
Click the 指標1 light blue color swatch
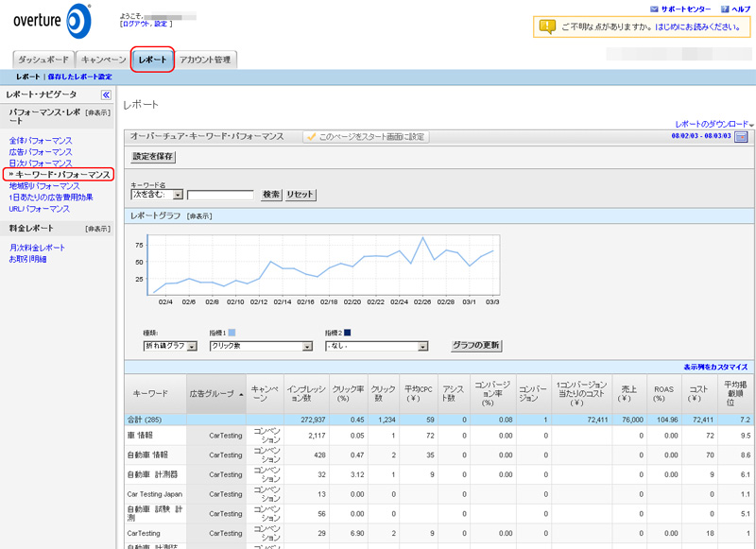pyautogui.click(x=232, y=334)
